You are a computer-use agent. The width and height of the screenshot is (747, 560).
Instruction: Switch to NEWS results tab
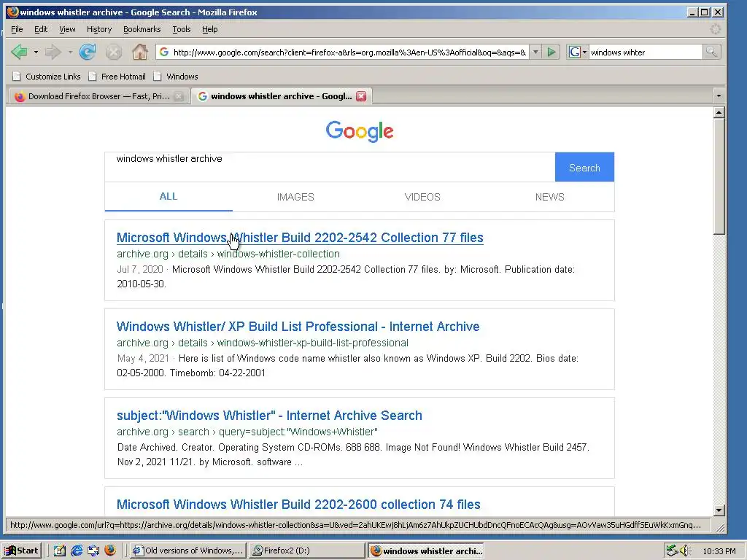pos(550,197)
